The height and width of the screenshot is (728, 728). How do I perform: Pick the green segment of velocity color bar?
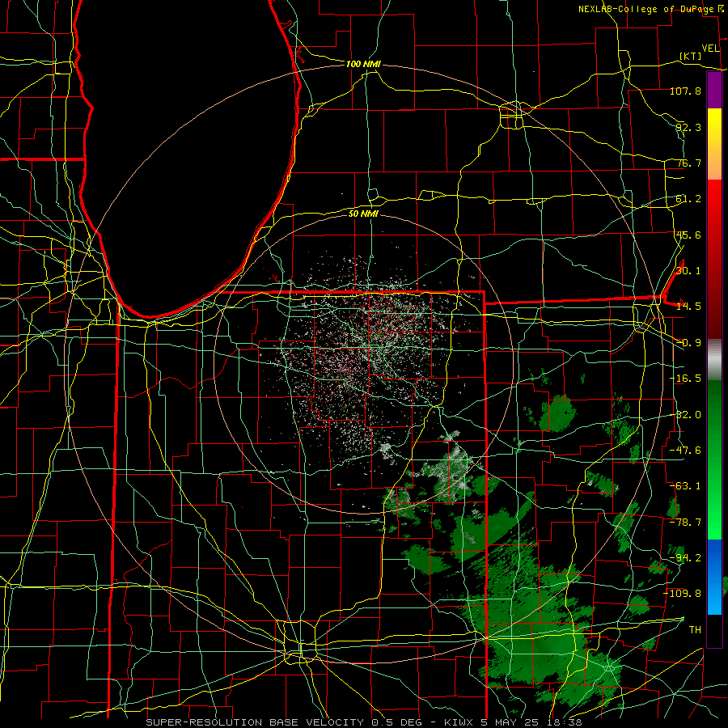[714, 459]
